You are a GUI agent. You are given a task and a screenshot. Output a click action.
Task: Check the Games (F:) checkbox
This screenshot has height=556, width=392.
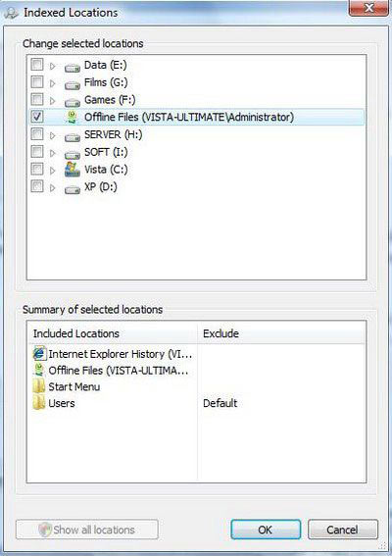coord(37,99)
